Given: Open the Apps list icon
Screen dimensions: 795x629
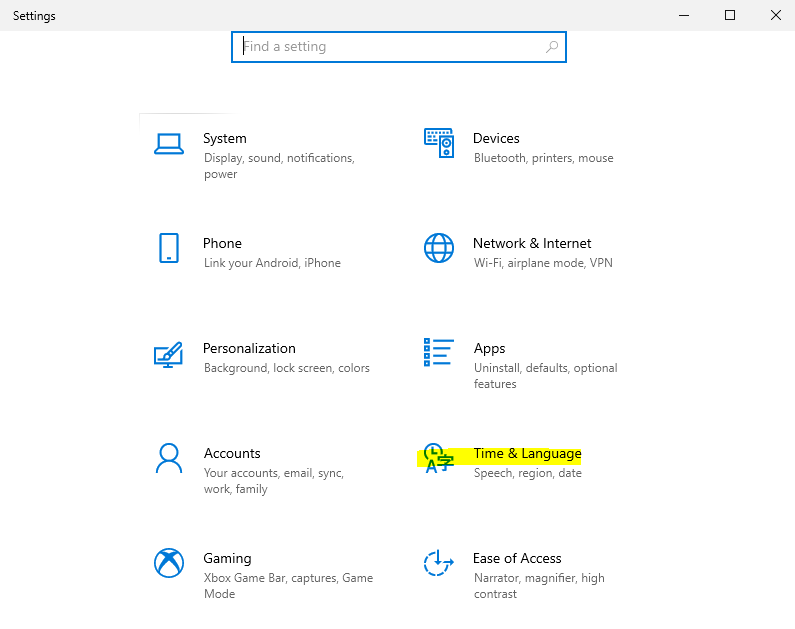Looking at the screenshot, I should [439, 353].
